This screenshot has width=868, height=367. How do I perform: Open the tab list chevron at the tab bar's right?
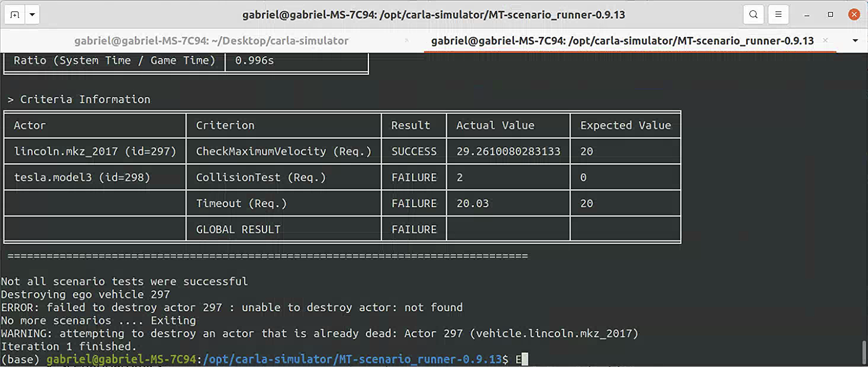(x=854, y=41)
